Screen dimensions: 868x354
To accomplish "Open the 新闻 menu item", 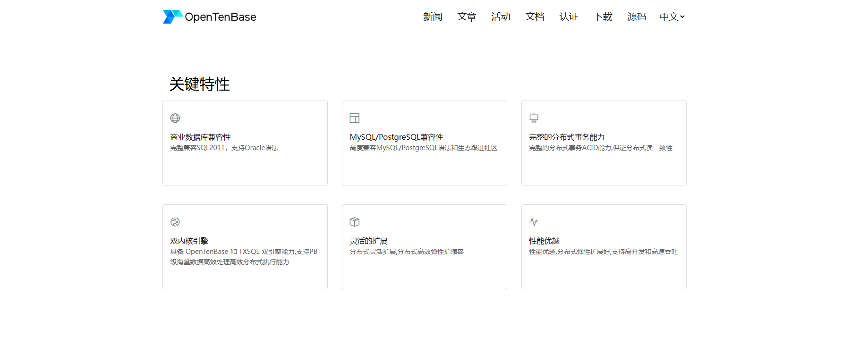I will pos(433,17).
